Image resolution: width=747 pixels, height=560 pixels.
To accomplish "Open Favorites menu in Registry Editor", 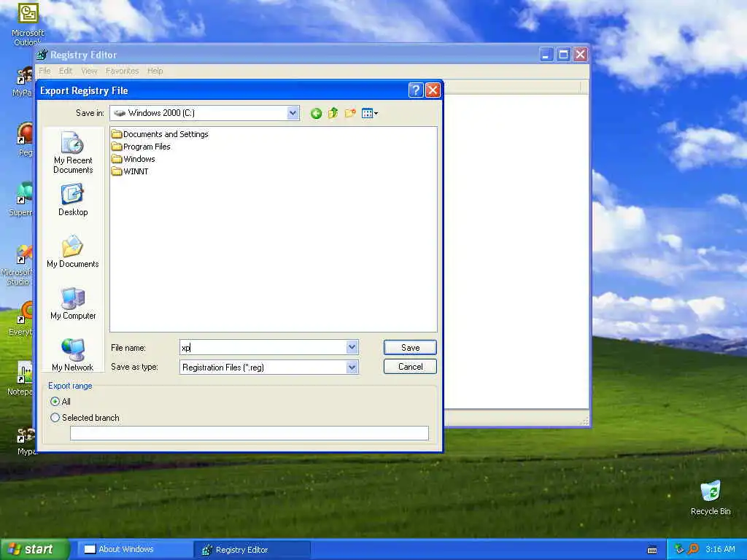I will [x=122, y=71].
